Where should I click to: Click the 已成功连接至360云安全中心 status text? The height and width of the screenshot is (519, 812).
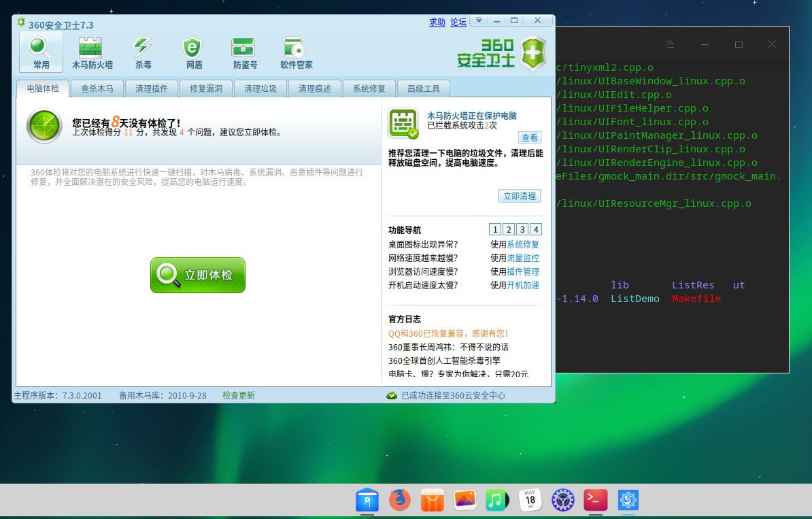tap(453, 395)
